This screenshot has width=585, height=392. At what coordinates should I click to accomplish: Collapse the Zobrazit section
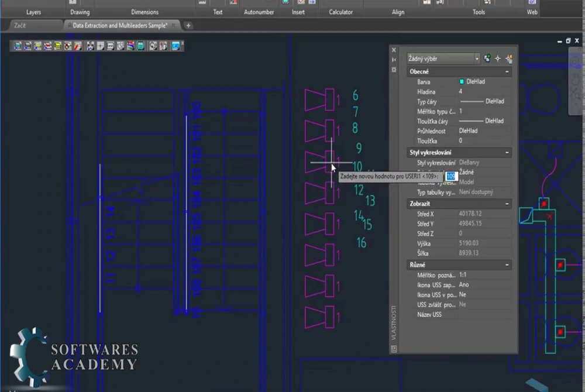pyautogui.click(x=507, y=204)
